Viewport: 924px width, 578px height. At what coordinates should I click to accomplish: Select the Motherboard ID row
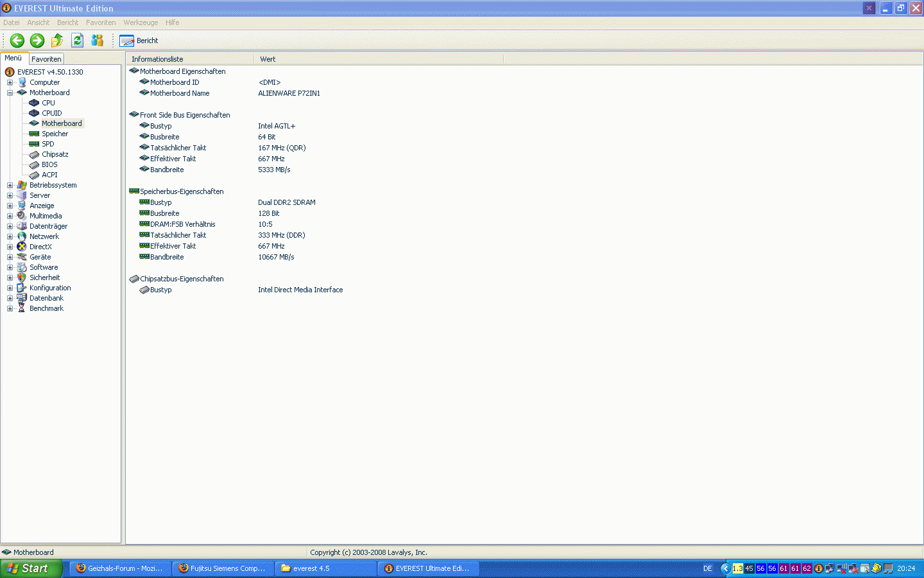[210, 82]
